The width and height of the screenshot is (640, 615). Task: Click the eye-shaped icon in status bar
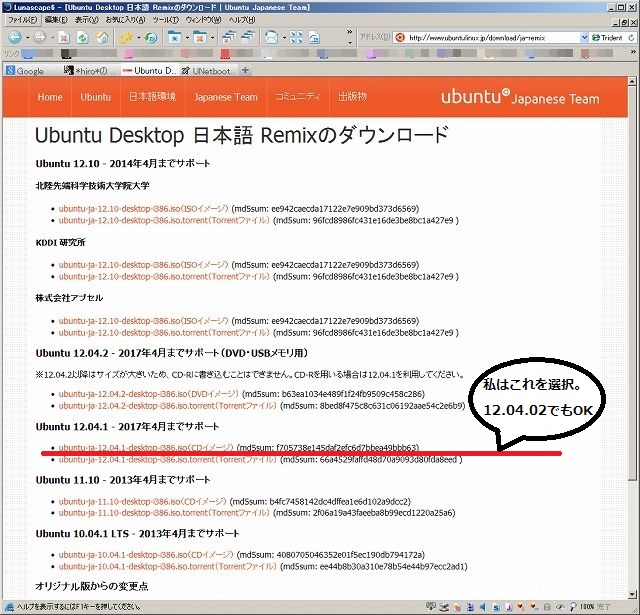tap(560, 607)
